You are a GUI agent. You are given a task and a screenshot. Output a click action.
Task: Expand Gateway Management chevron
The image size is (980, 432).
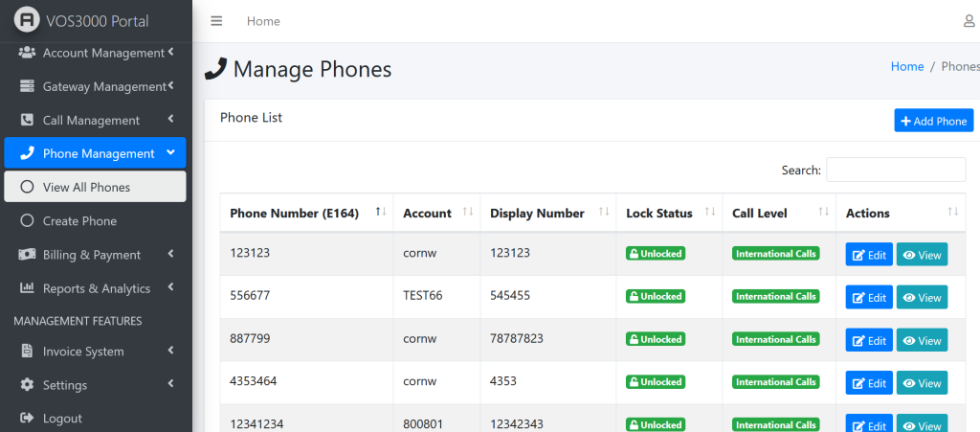(170, 85)
